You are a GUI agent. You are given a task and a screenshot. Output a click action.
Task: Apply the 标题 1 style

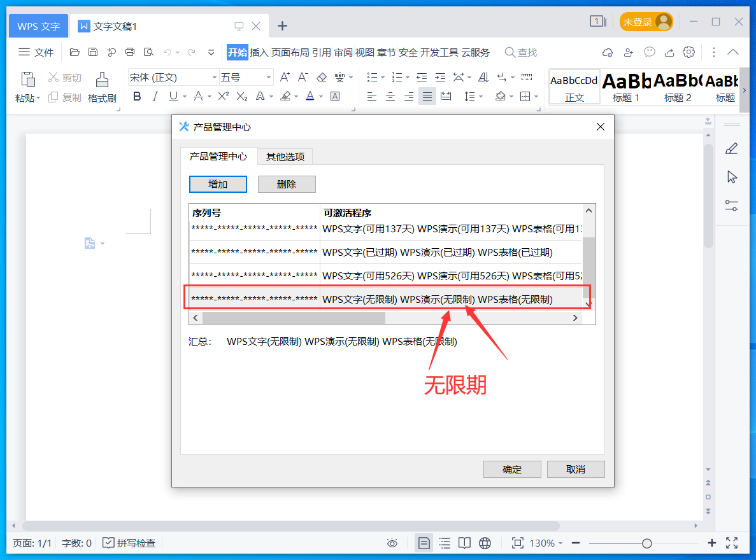(x=626, y=87)
